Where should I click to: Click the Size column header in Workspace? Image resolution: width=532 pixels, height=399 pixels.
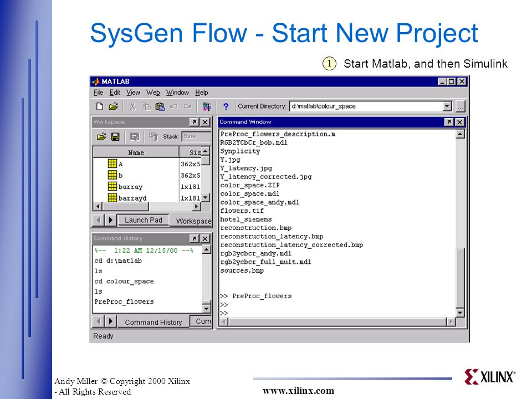pos(190,153)
